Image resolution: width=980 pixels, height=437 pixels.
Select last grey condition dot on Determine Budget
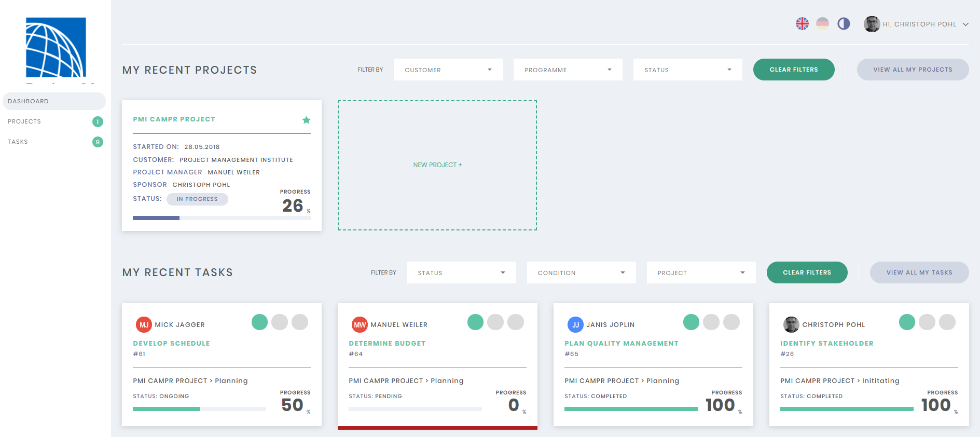tap(516, 322)
